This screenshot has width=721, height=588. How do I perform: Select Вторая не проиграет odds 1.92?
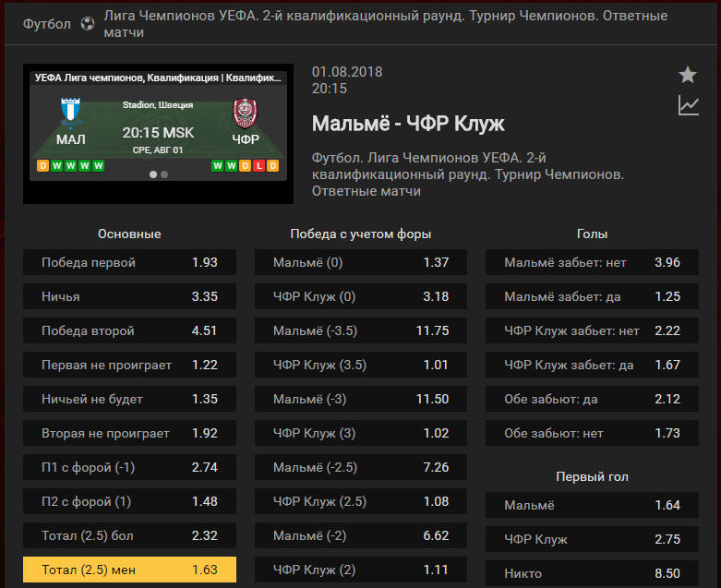click(x=129, y=433)
